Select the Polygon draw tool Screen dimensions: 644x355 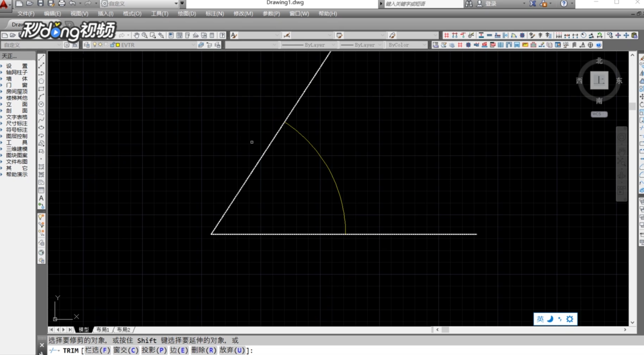[41, 81]
